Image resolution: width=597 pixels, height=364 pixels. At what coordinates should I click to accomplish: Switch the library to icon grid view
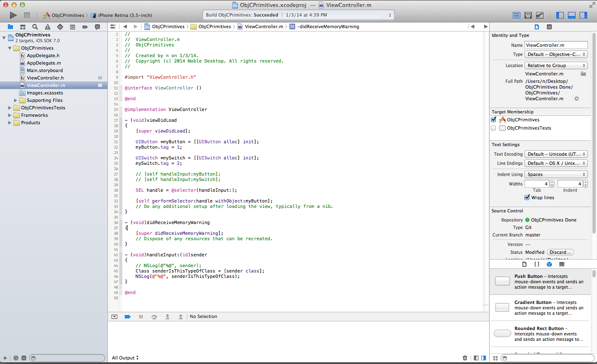pyautogui.click(x=495, y=358)
